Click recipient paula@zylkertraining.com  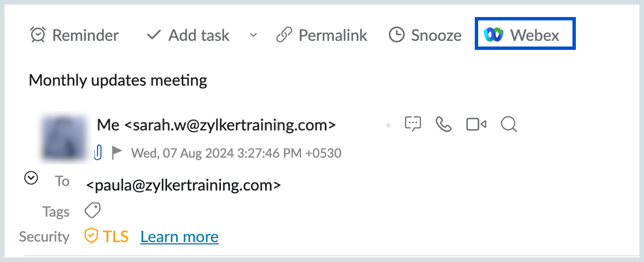tap(183, 185)
